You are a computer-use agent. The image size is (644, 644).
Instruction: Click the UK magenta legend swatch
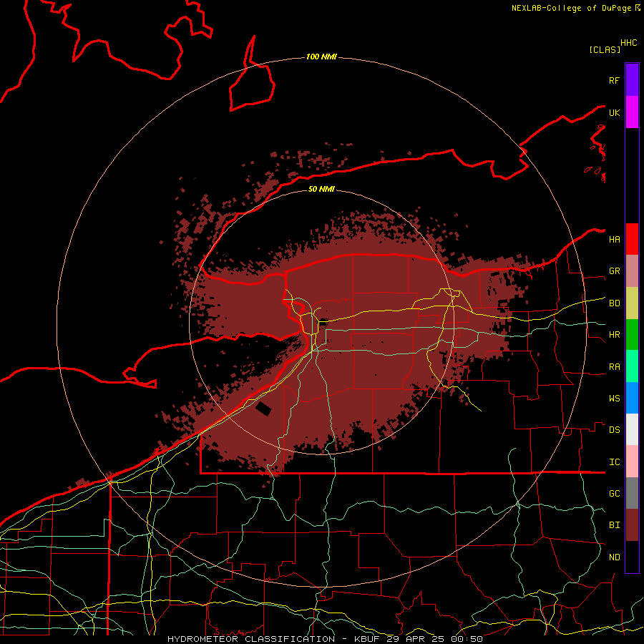(x=632, y=112)
